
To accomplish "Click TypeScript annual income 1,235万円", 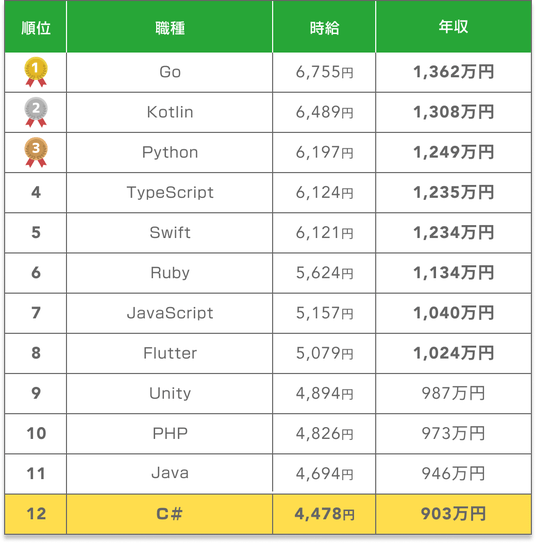I will point(453,192).
